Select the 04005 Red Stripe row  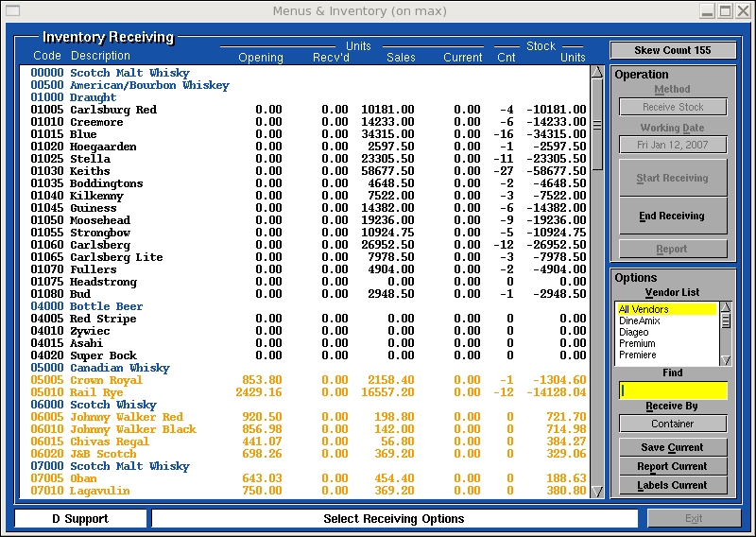pyautogui.click(x=304, y=319)
